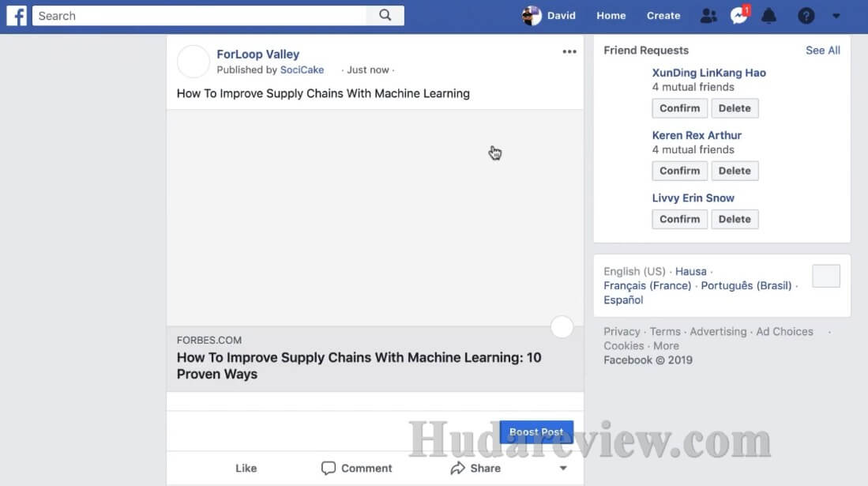Delete Keren Rex Arthur's friend request

click(x=735, y=171)
